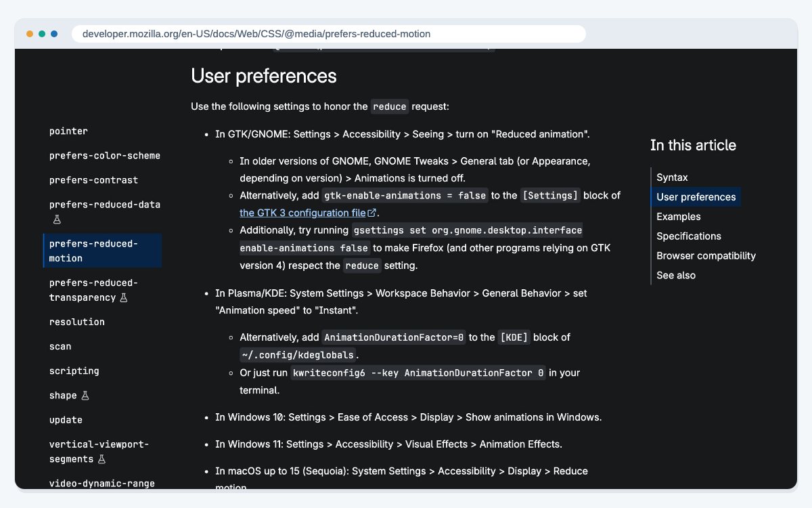Select User preferences in article contents
The height and width of the screenshot is (508, 812).
[696, 197]
